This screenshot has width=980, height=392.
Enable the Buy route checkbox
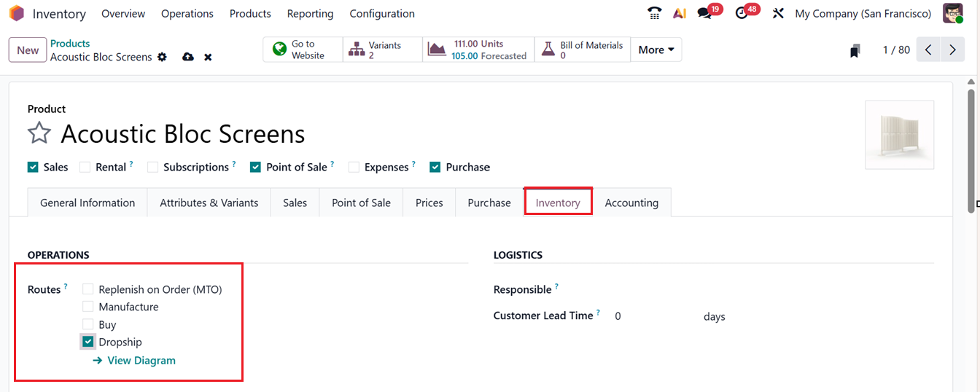[x=88, y=324]
